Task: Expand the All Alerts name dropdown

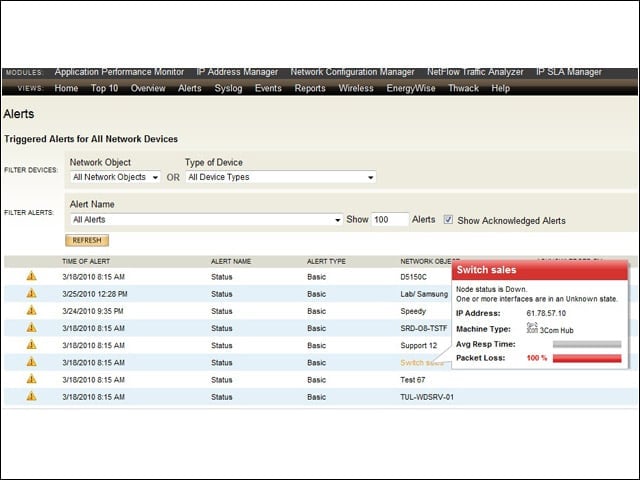Action: coord(206,220)
